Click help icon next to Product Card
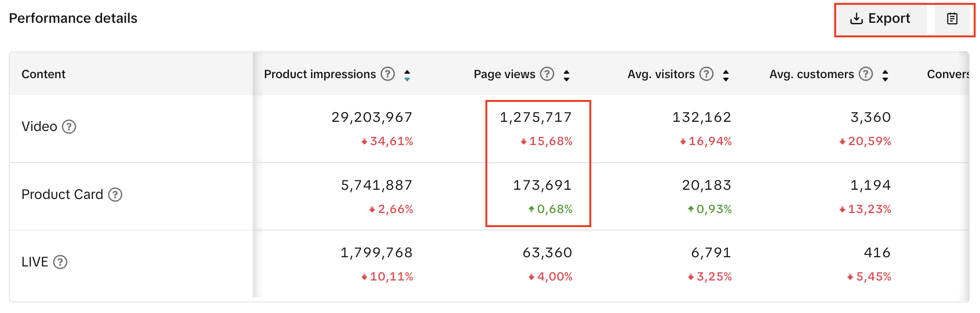 pos(115,195)
